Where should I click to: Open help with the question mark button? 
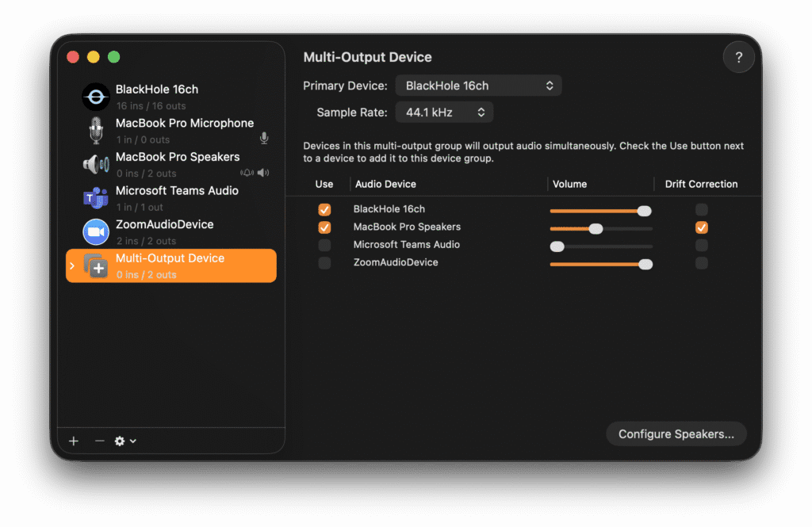point(738,58)
